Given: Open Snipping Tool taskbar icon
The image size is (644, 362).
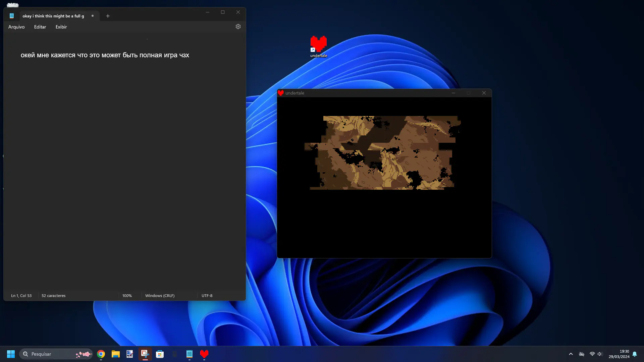Looking at the screenshot, I should point(145,354).
